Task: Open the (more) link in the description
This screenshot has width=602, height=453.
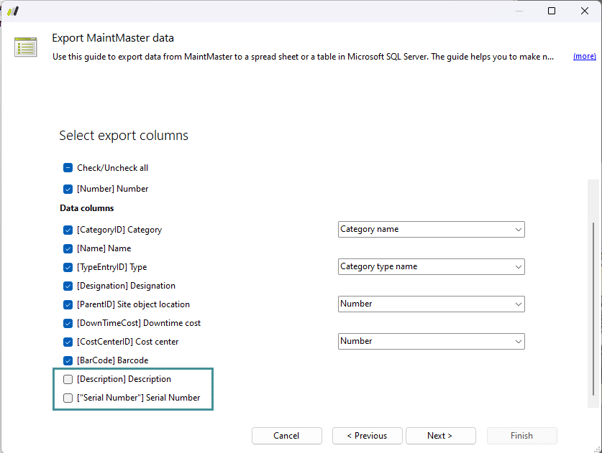Action: click(584, 56)
